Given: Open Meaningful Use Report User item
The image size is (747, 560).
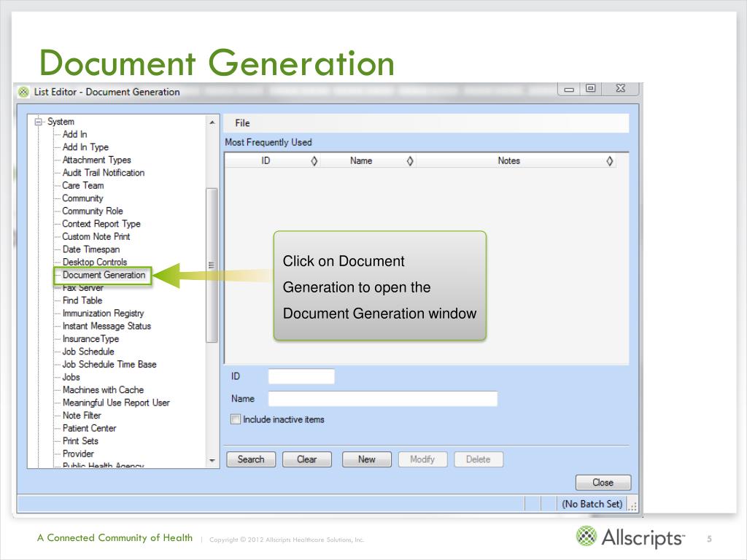Looking at the screenshot, I should point(116,402).
